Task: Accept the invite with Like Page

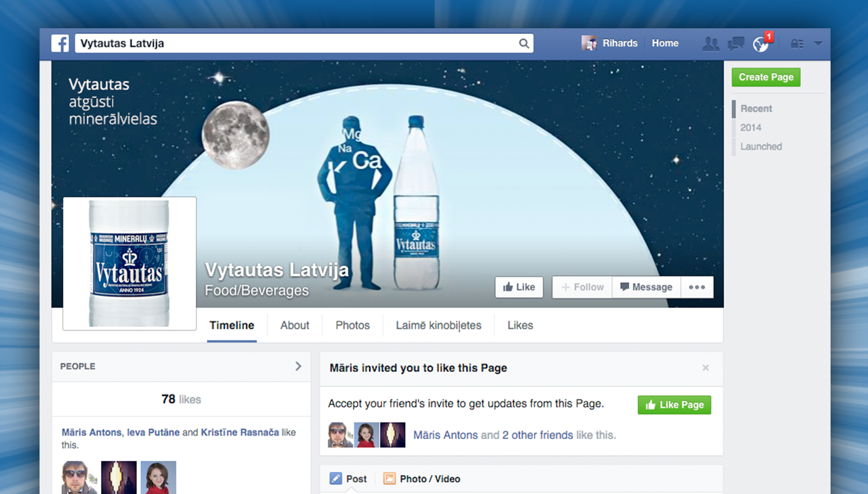Action: 674,404
